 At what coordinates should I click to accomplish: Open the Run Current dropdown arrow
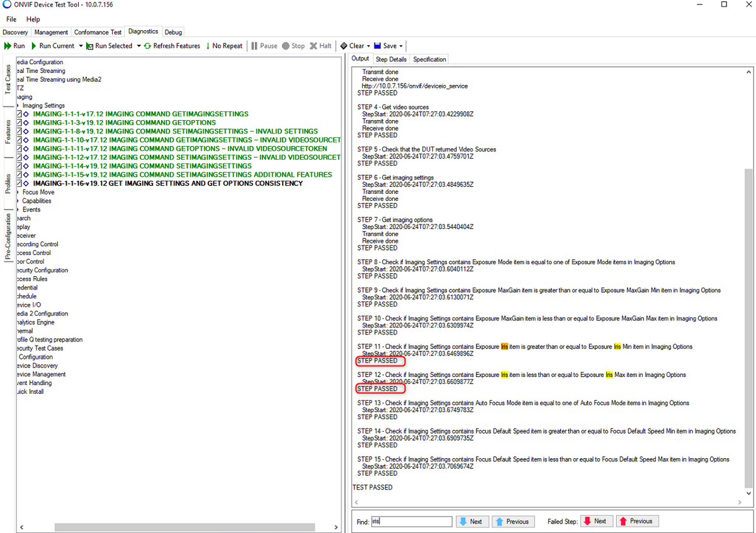point(81,46)
